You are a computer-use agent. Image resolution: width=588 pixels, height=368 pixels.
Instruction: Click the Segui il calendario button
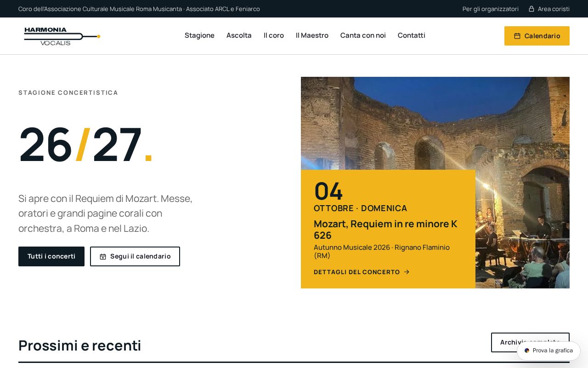point(135,256)
